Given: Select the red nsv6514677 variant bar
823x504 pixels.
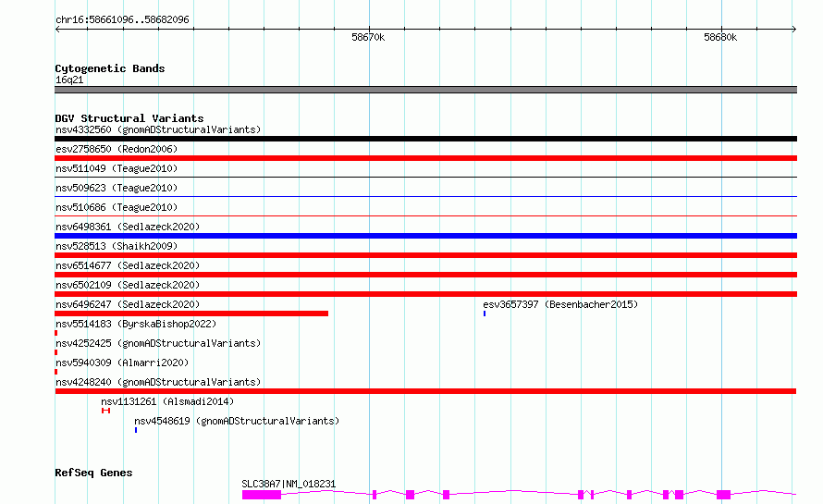Looking at the screenshot, I should (425, 275).
